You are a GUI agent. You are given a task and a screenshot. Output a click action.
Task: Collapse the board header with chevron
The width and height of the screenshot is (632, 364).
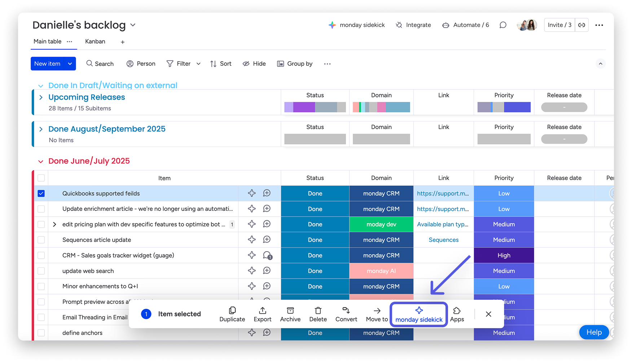click(601, 64)
